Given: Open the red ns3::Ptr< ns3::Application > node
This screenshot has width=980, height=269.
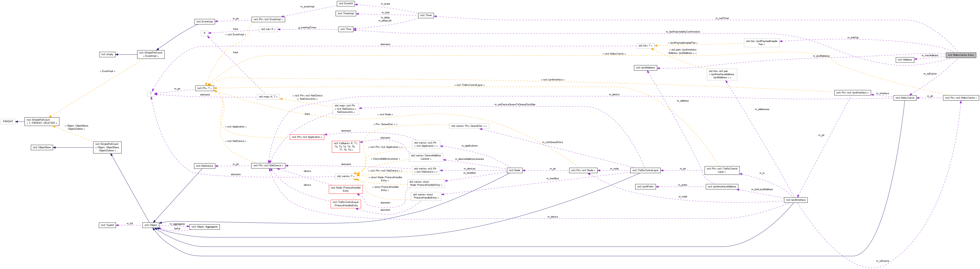Looking at the screenshot, I should coord(307,137).
